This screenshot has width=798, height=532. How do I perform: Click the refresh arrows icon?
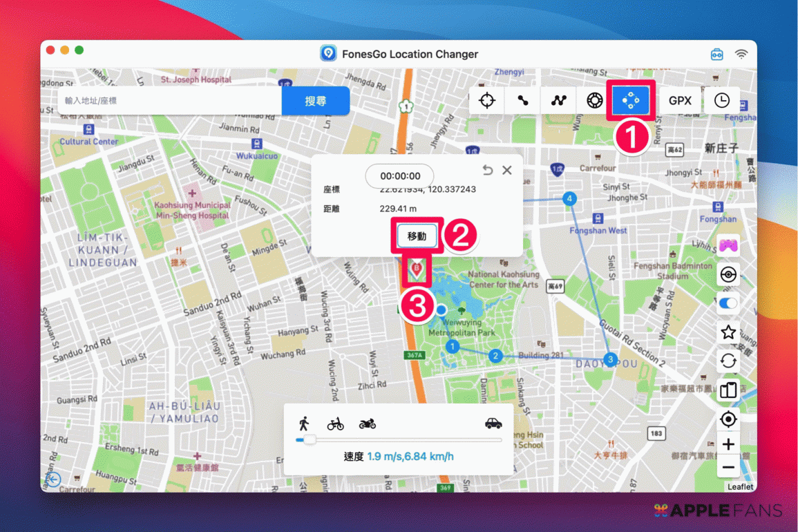pos(728,361)
